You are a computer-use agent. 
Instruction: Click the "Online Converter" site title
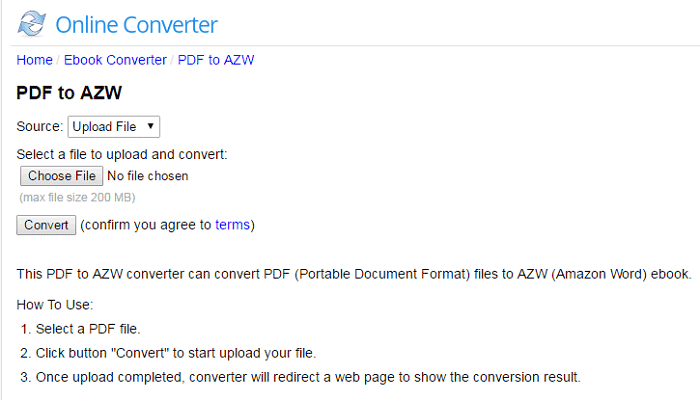click(136, 25)
